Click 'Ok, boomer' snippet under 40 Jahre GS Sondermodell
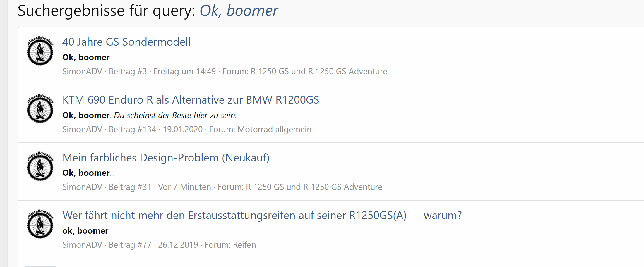The image size is (644, 267). tap(86, 58)
